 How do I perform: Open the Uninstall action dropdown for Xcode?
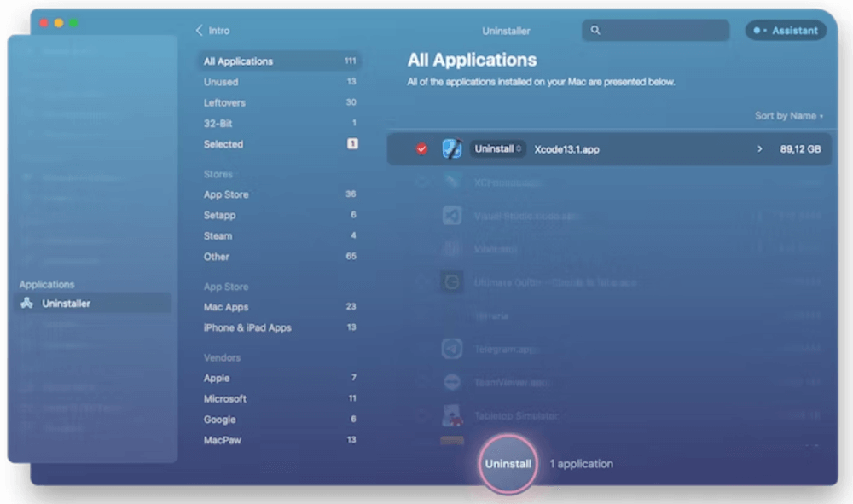click(497, 149)
